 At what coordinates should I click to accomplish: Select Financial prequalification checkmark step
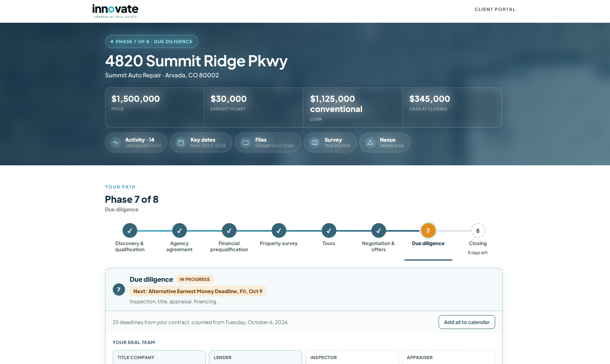(229, 230)
